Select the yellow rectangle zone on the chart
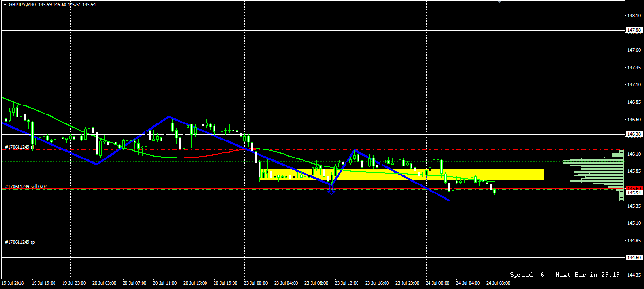The height and width of the screenshot is (289, 644). [x=402, y=175]
